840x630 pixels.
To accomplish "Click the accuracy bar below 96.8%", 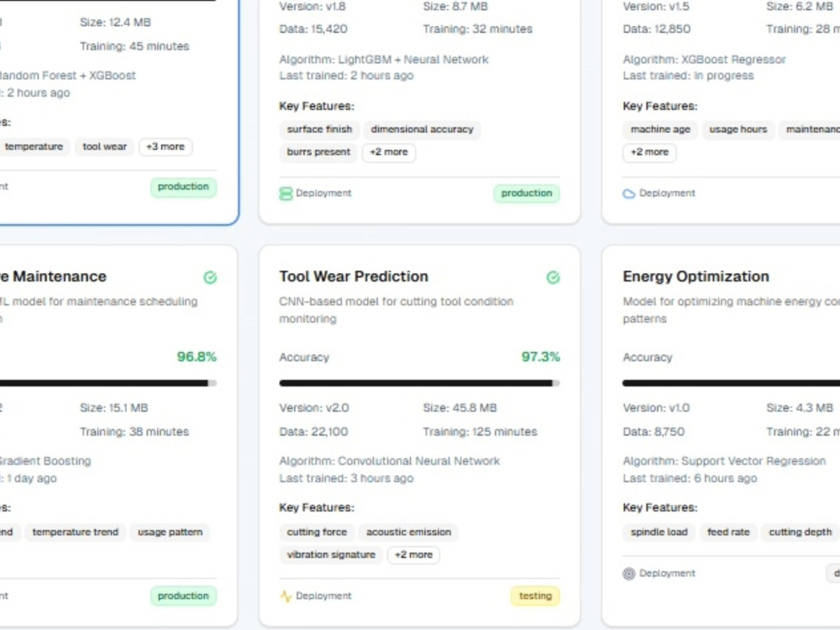I will [x=108, y=383].
